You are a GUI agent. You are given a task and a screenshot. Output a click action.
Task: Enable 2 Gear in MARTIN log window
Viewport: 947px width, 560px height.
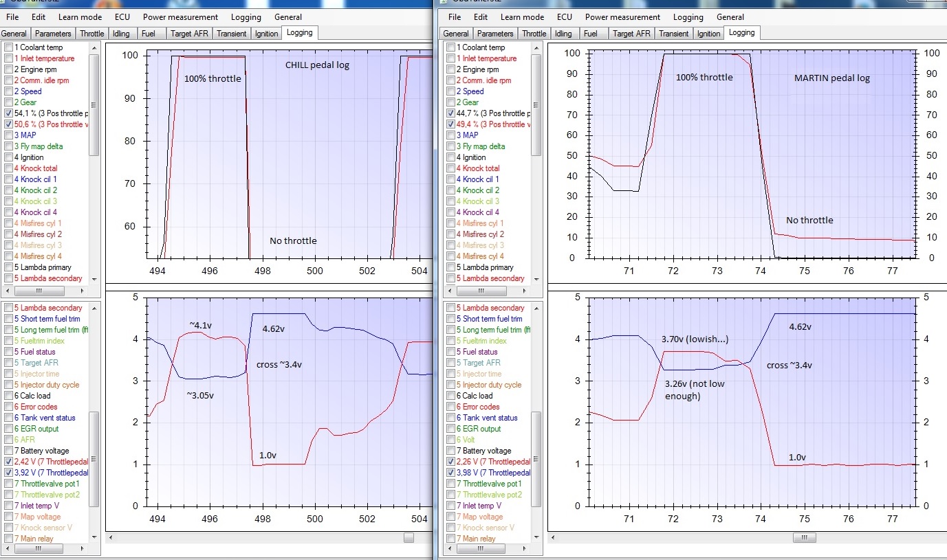[x=451, y=102]
